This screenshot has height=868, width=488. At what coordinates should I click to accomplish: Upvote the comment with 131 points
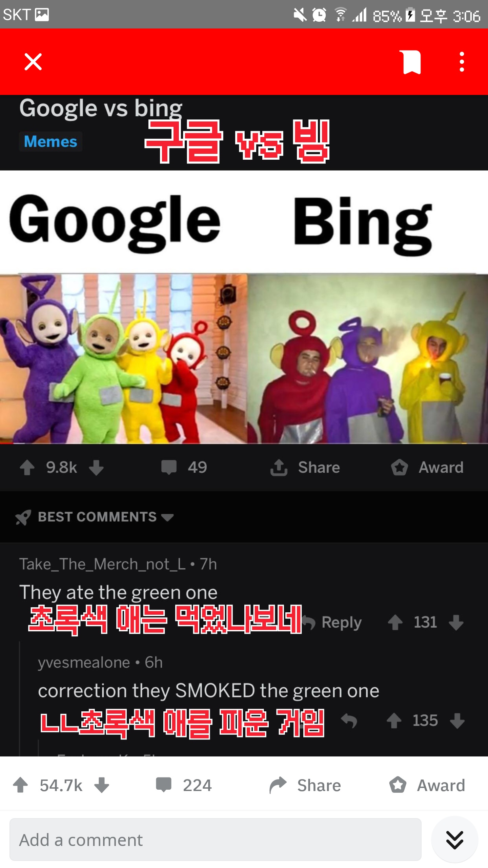tap(395, 622)
